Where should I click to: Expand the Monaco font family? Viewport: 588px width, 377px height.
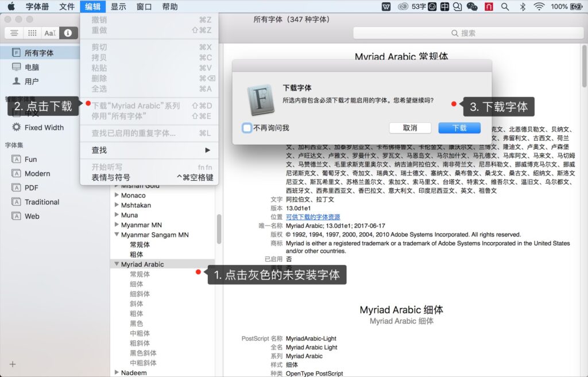[x=117, y=196]
